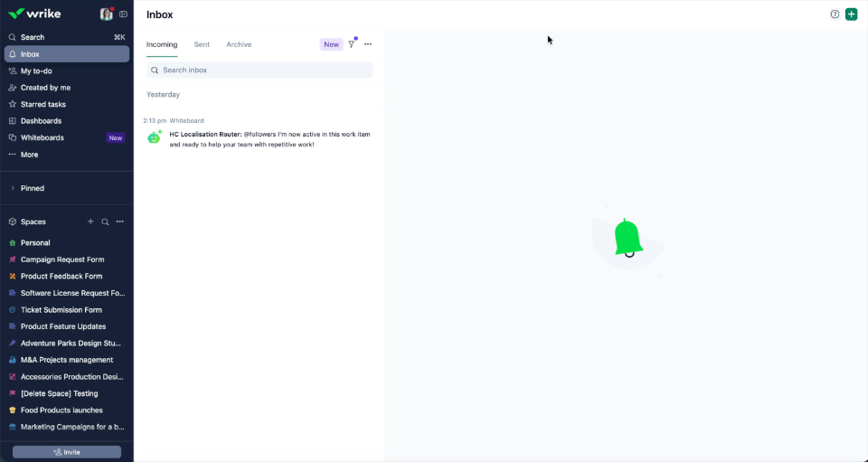The height and width of the screenshot is (462, 868).
Task: Toggle the New filter chip
Action: [332, 44]
